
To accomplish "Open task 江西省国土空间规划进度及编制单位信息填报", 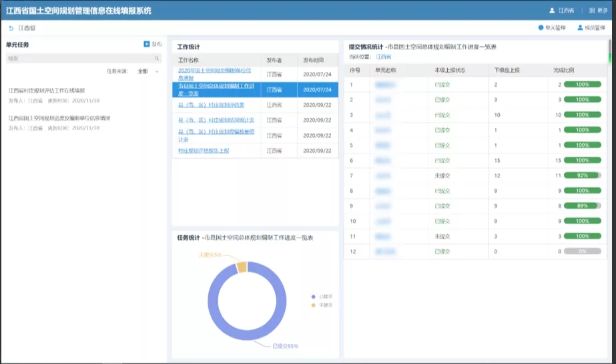I will point(59,118).
